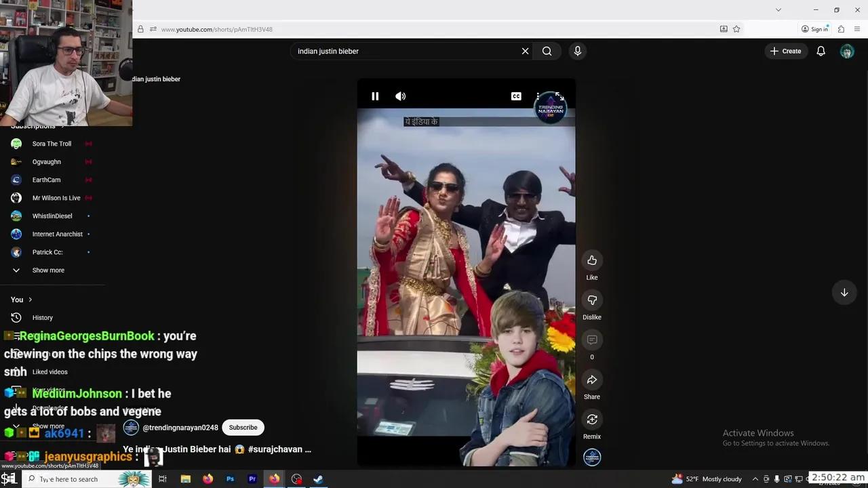Dislike the short with the thumbs-down icon

[592, 300]
